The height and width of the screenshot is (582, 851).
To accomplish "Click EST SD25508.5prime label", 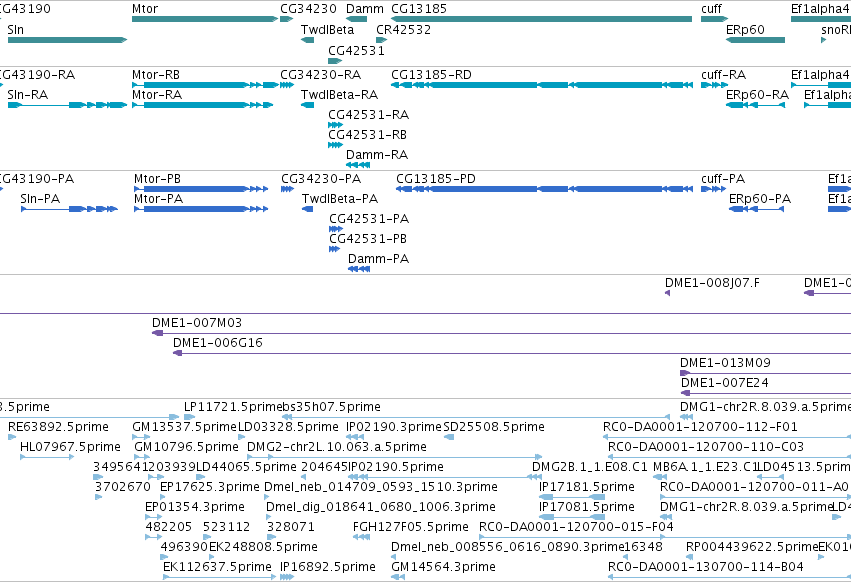I will coord(494,427).
